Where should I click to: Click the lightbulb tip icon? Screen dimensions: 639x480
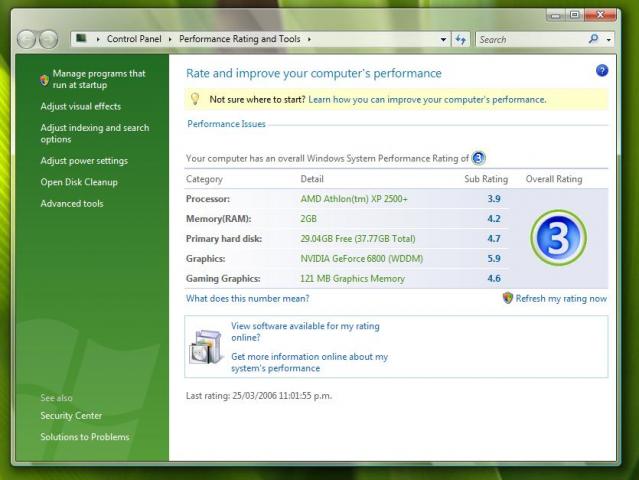[x=195, y=99]
